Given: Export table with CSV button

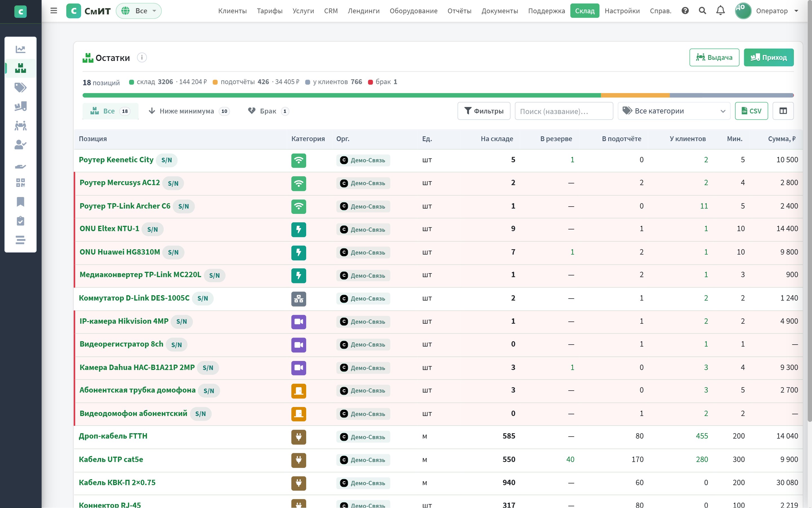Looking at the screenshot, I should coord(751,111).
